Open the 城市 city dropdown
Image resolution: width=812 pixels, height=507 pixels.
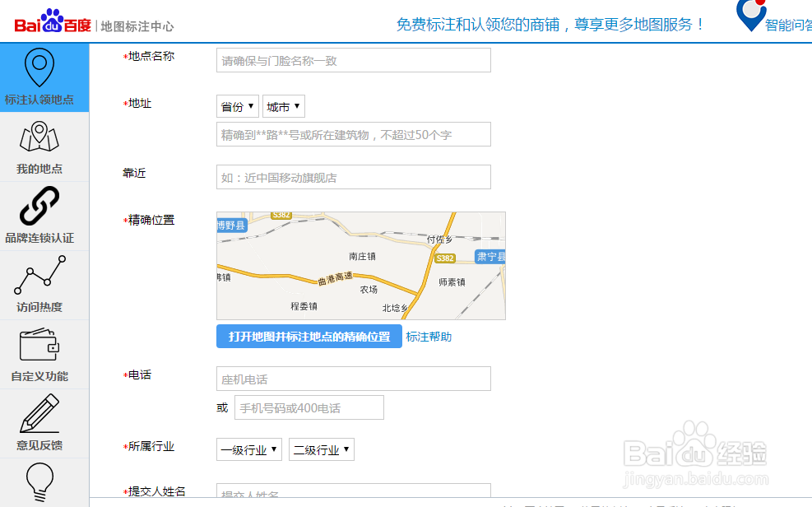click(x=283, y=105)
